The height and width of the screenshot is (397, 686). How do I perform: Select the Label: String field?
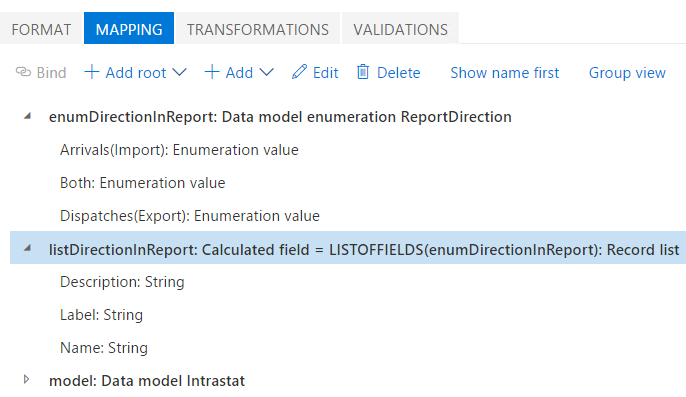[101, 315]
